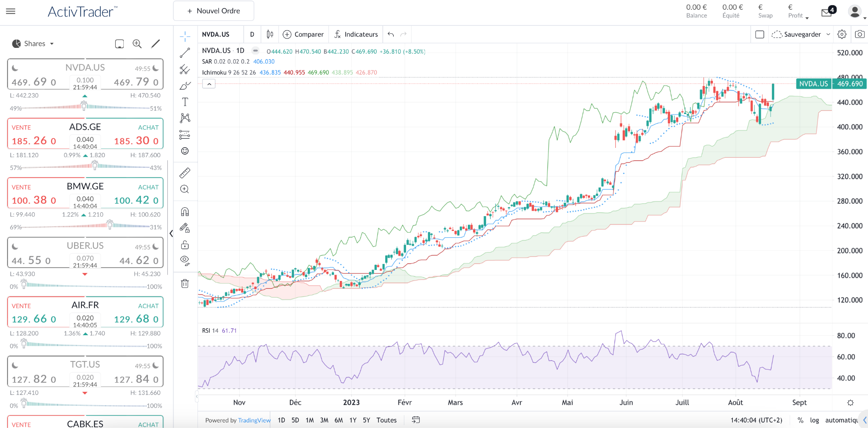Expand the Profit dropdown arrow
The image size is (868, 428).
click(x=807, y=18)
